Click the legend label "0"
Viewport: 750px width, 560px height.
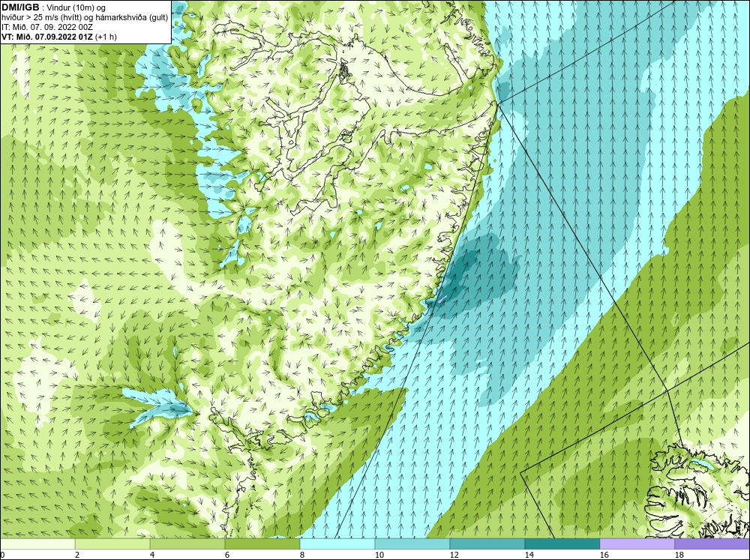(x=2, y=555)
